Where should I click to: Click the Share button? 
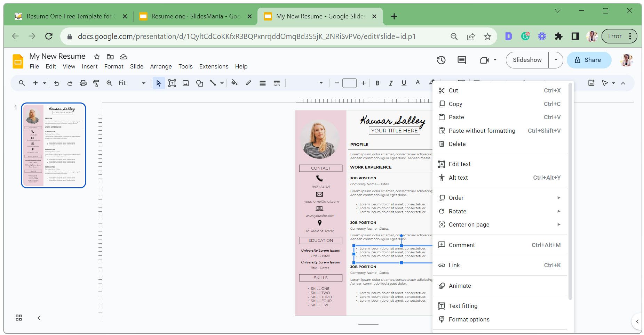coord(589,60)
